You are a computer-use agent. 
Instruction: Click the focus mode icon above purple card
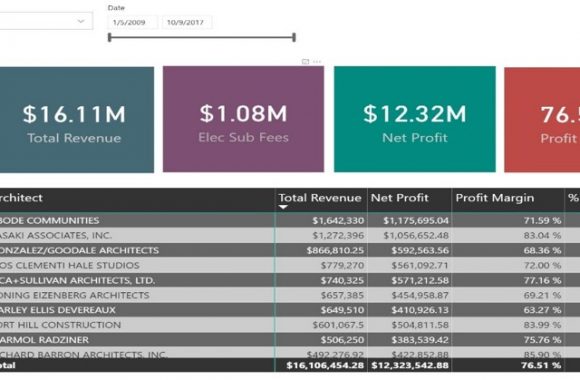click(305, 61)
